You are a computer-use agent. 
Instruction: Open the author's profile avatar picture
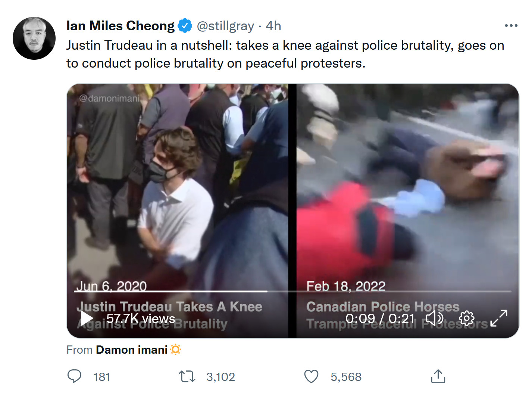34,38
